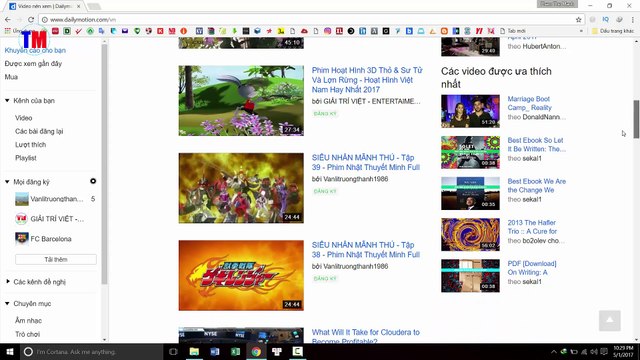Image resolution: width=640 pixels, height=360 pixels.
Task: Click the 'Tab mới' bookmark
Action: click(x=513, y=31)
